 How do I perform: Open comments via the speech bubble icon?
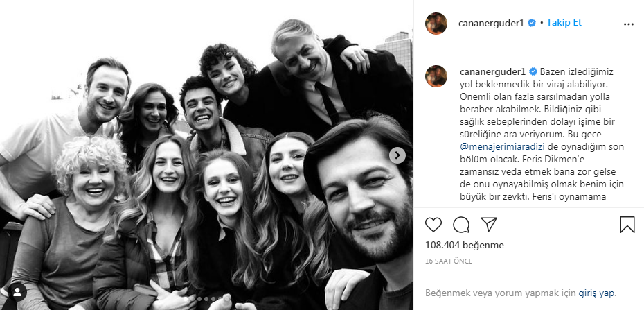tap(461, 225)
